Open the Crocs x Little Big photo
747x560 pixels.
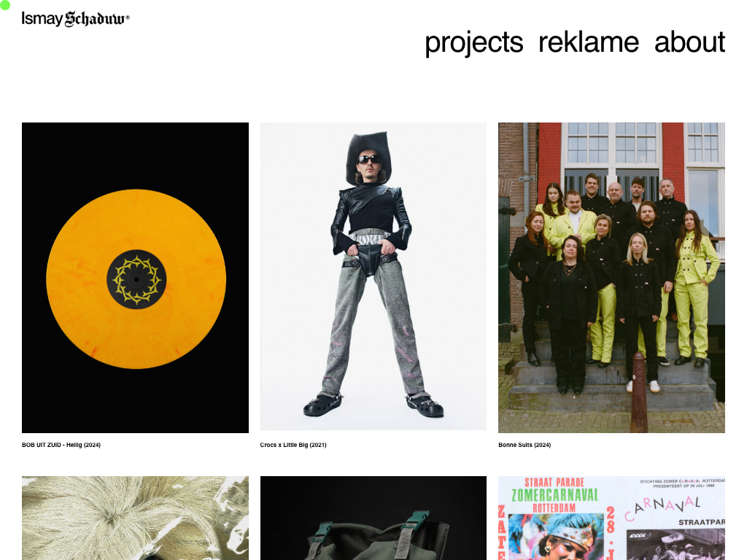point(373,276)
